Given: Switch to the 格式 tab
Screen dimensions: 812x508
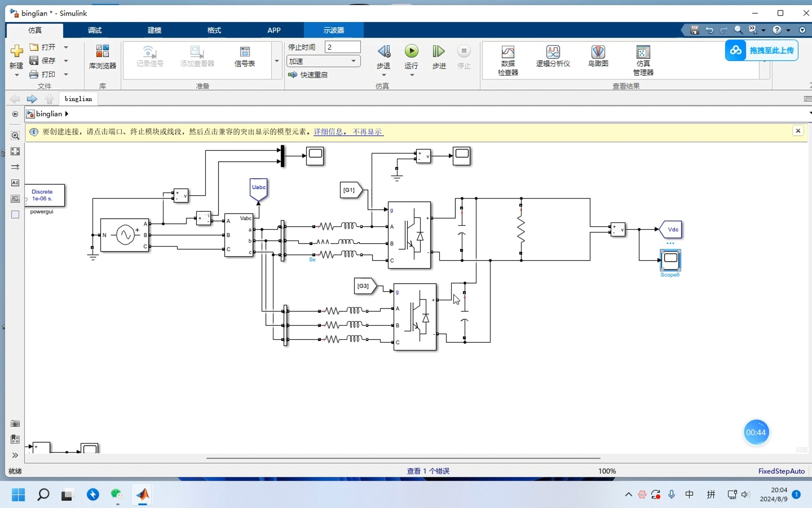Looking at the screenshot, I should tap(214, 30).
